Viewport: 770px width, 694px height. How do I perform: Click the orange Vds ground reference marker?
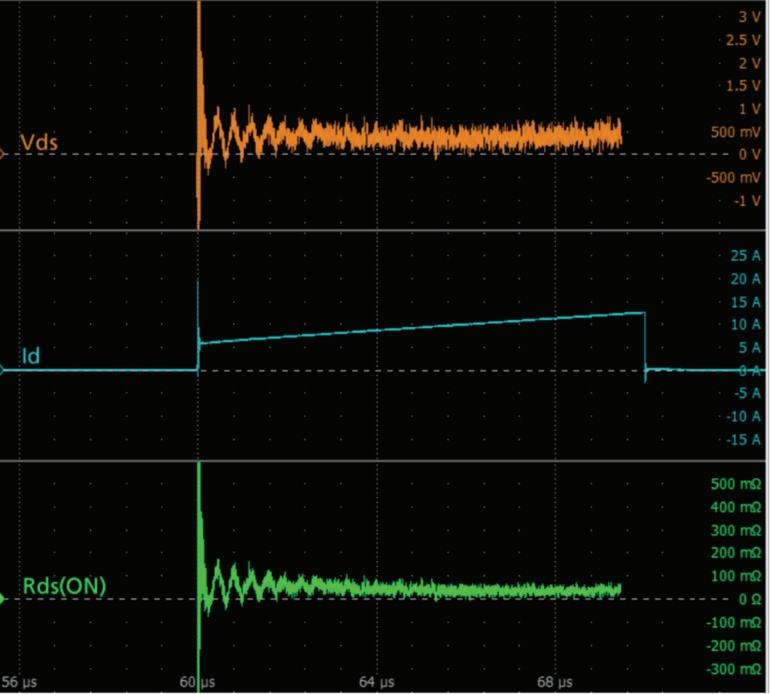(3, 154)
